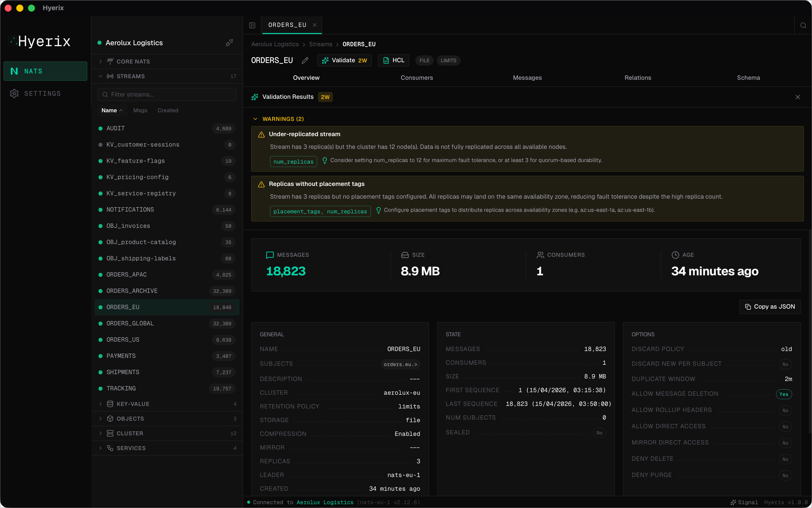Viewport: 812px width, 508px height.
Task: Click the Filter streams input field
Action: (x=167, y=94)
